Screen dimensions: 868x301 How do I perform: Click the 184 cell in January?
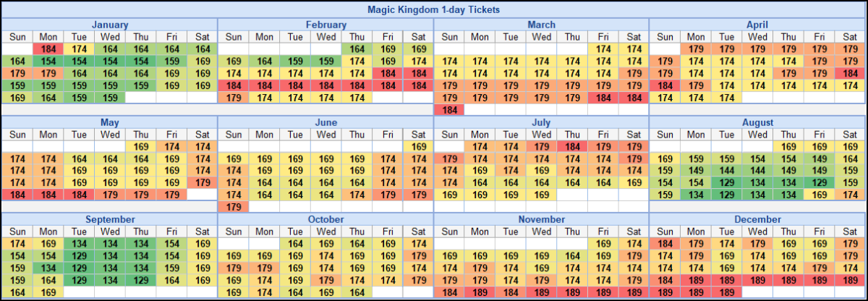48,49
